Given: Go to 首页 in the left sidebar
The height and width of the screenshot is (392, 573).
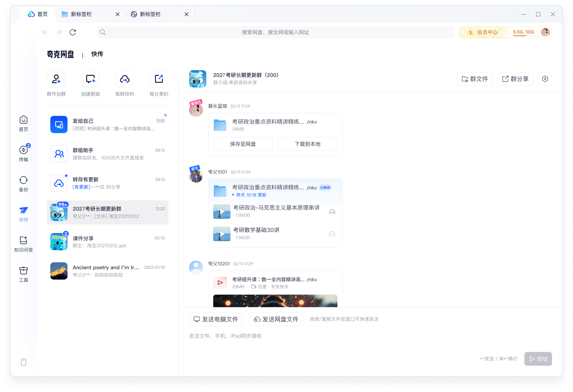Looking at the screenshot, I should point(23,124).
